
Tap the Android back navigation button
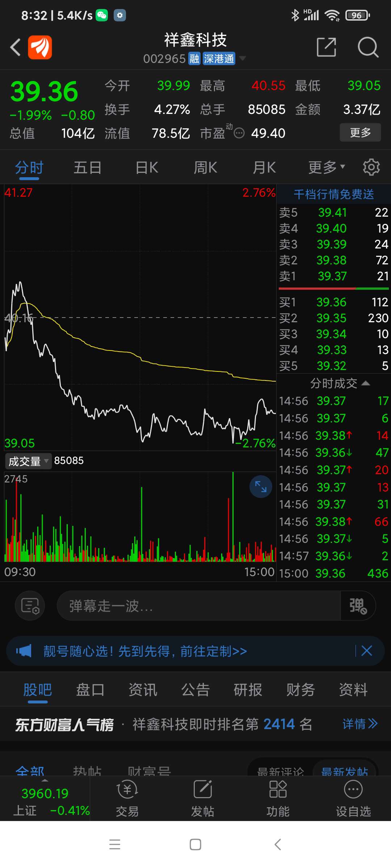pos(278,844)
